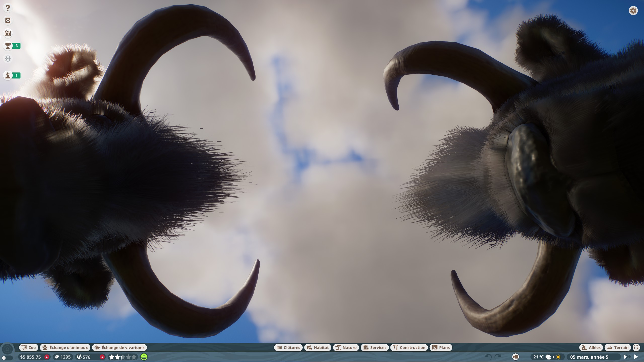Activate the multi-select dashed box tool

click(x=636, y=348)
